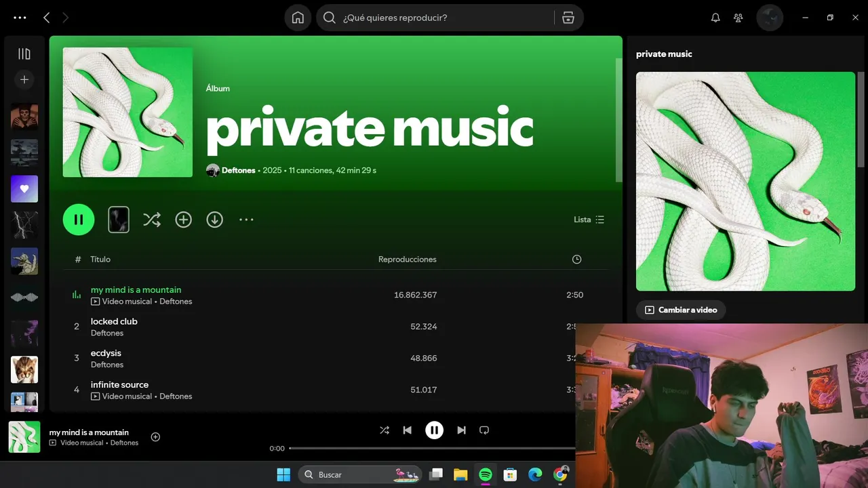Image resolution: width=868 pixels, height=488 pixels.
Task: Open more options for the album
Action: (246, 220)
